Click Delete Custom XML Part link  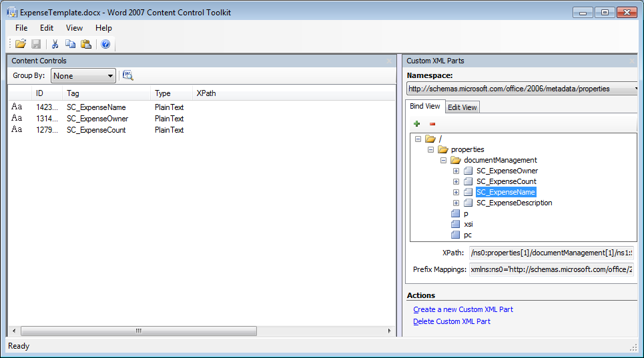tap(452, 321)
